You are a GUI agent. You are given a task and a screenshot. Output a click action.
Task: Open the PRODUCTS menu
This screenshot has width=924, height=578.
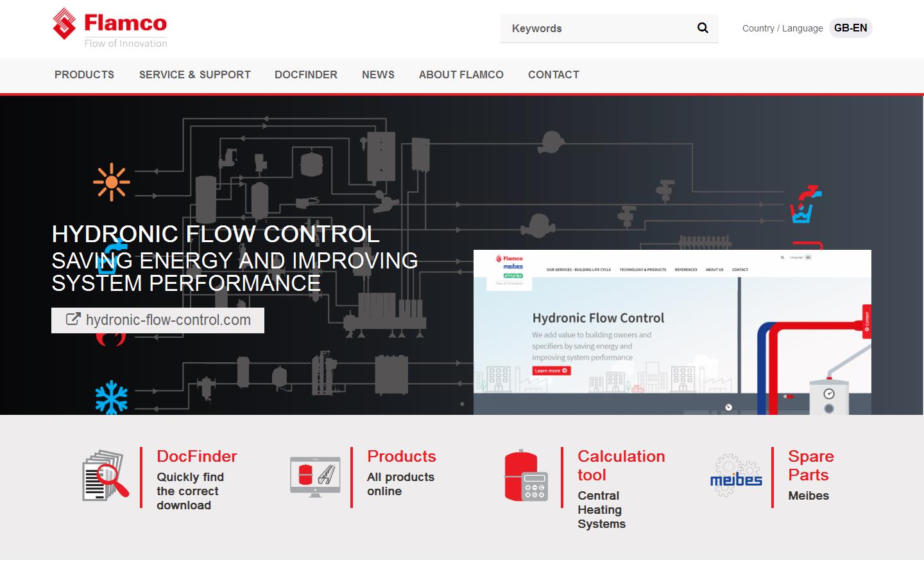[x=84, y=74]
